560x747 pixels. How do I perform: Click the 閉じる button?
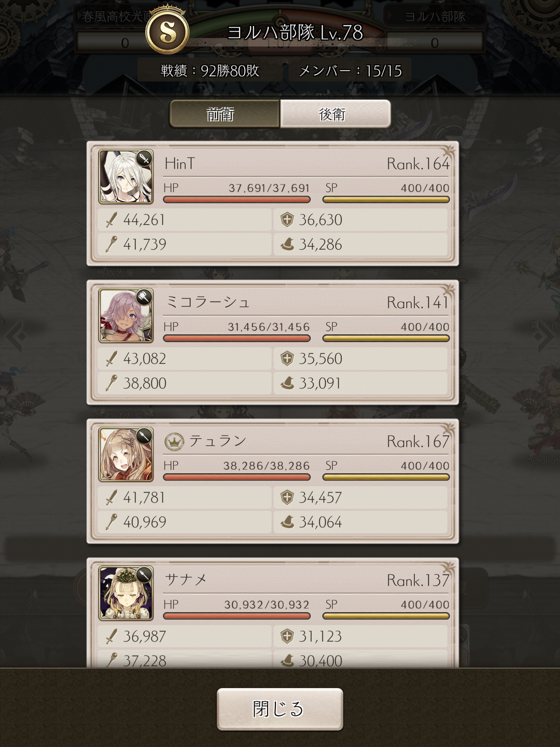pyautogui.click(x=280, y=709)
